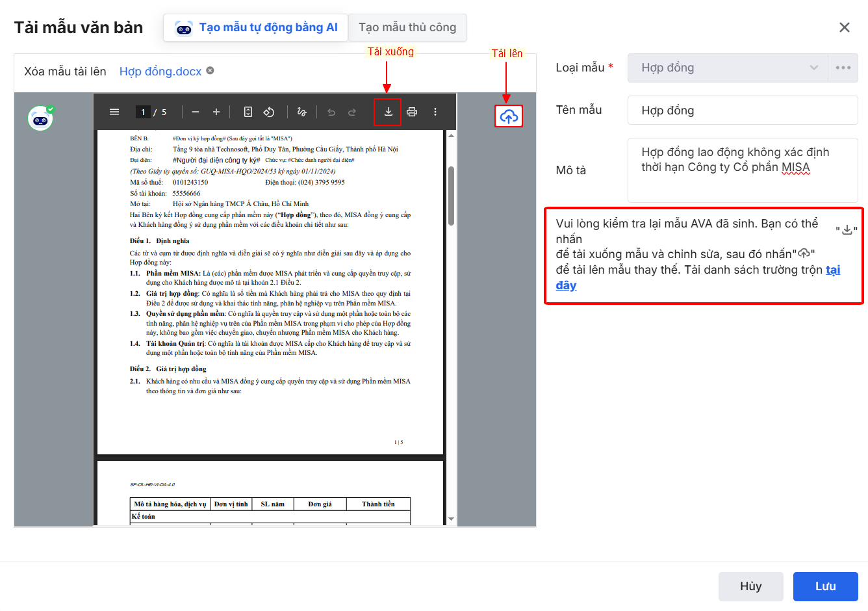Click the Lưu button
This screenshot has height=611, width=868.
(825, 586)
